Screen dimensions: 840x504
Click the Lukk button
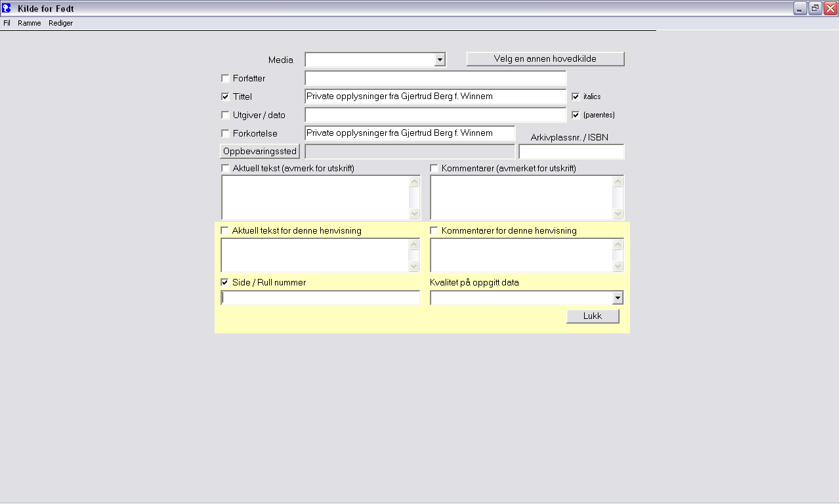593,316
